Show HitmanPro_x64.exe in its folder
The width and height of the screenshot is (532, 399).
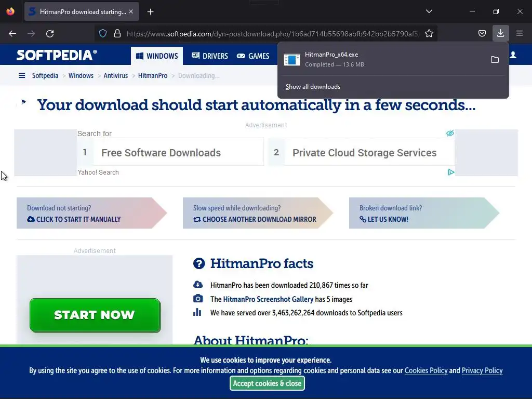click(x=495, y=60)
